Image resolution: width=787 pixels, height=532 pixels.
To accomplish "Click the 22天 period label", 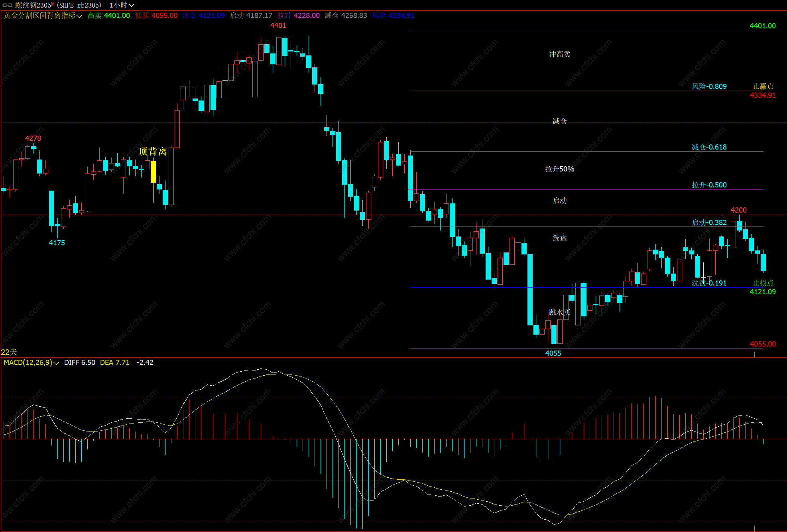I will pyautogui.click(x=9, y=352).
